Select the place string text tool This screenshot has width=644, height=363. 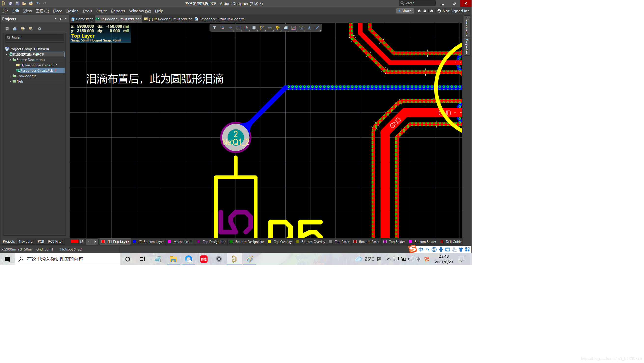(x=309, y=28)
